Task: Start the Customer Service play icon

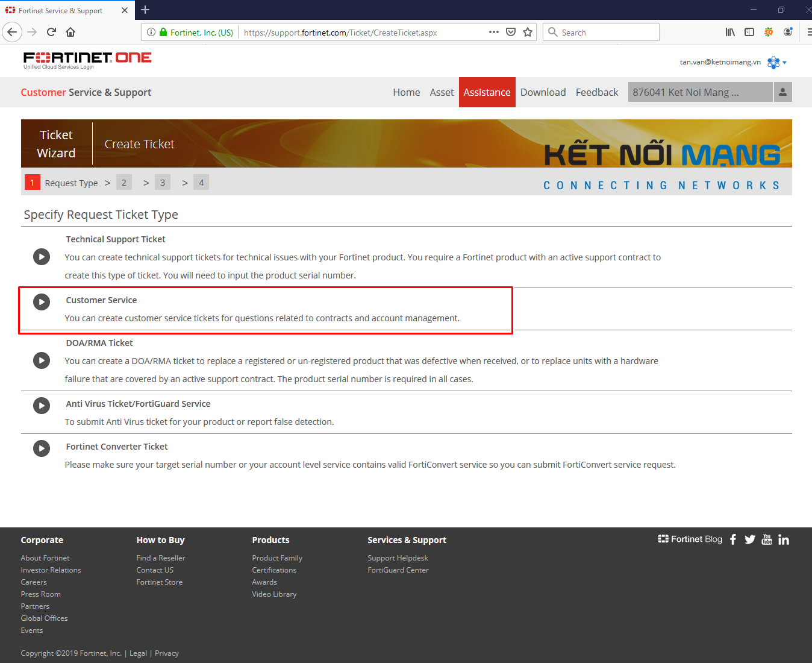Action: click(42, 301)
